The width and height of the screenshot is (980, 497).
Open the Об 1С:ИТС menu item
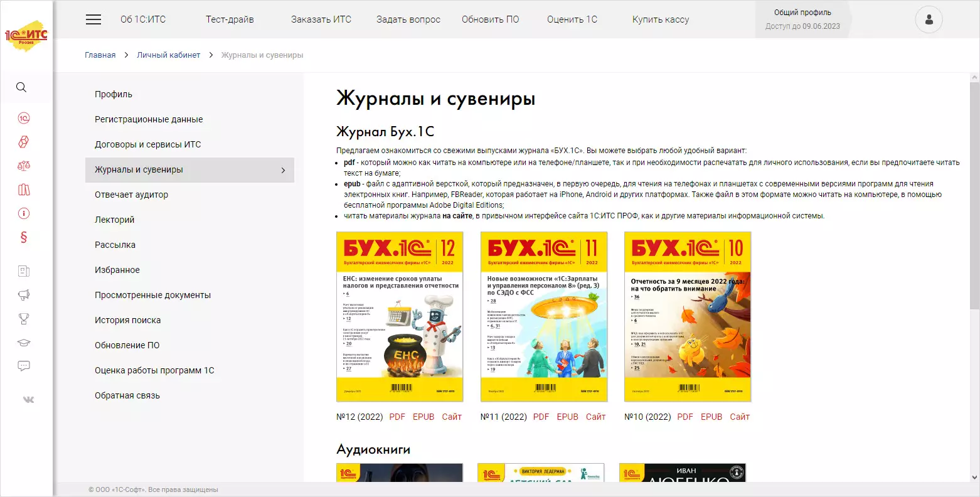[x=143, y=19]
